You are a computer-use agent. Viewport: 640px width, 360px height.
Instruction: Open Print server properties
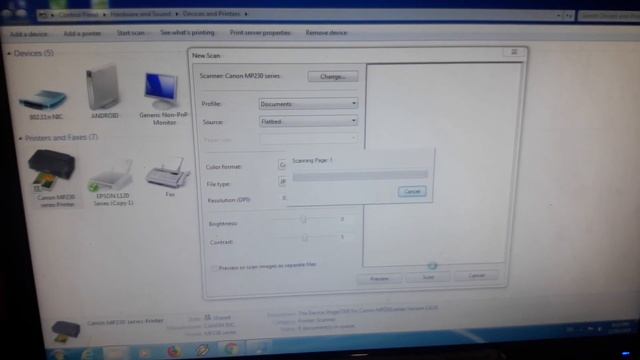tap(260, 33)
